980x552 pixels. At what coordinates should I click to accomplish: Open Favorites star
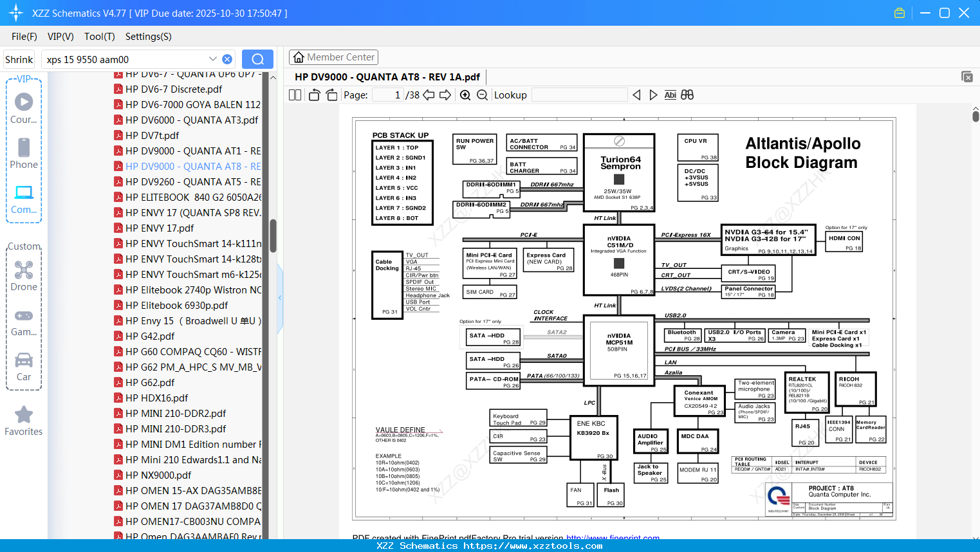(24, 421)
